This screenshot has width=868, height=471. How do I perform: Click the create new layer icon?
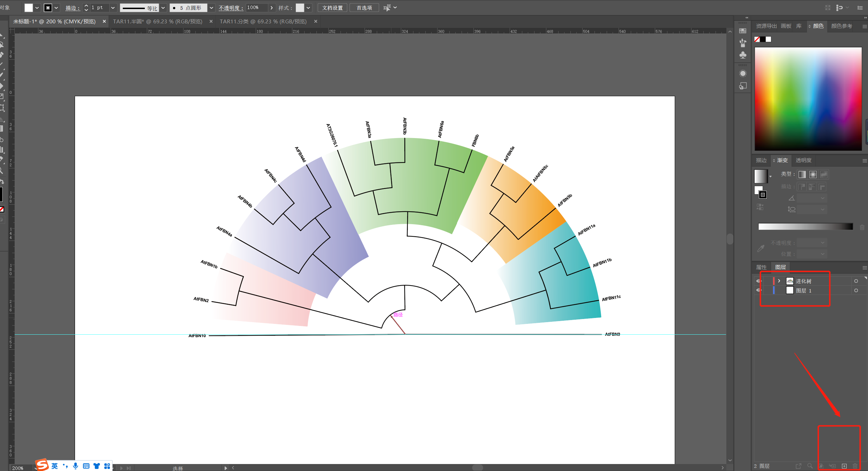tap(844, 466)
